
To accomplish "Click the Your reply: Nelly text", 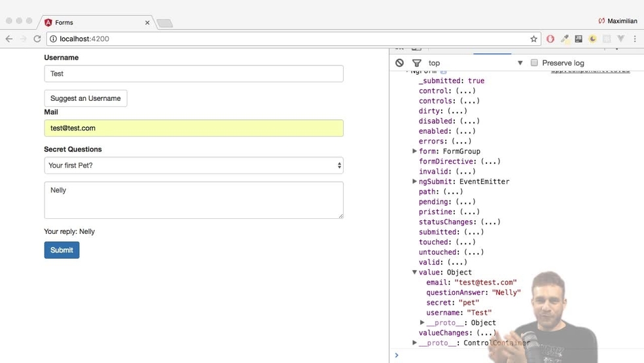I will 69,231.
